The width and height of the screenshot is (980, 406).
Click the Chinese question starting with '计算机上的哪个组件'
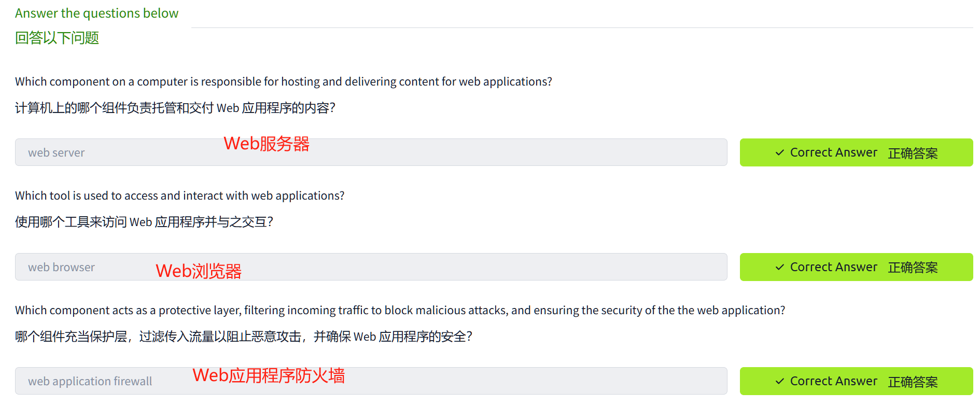tap(175, 108)
